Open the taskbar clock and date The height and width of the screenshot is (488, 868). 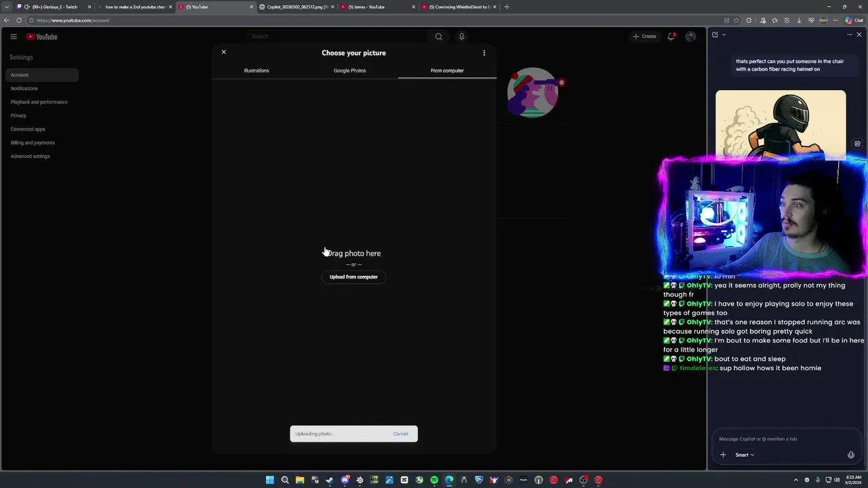pyautogui.click(x=854, y=480)
